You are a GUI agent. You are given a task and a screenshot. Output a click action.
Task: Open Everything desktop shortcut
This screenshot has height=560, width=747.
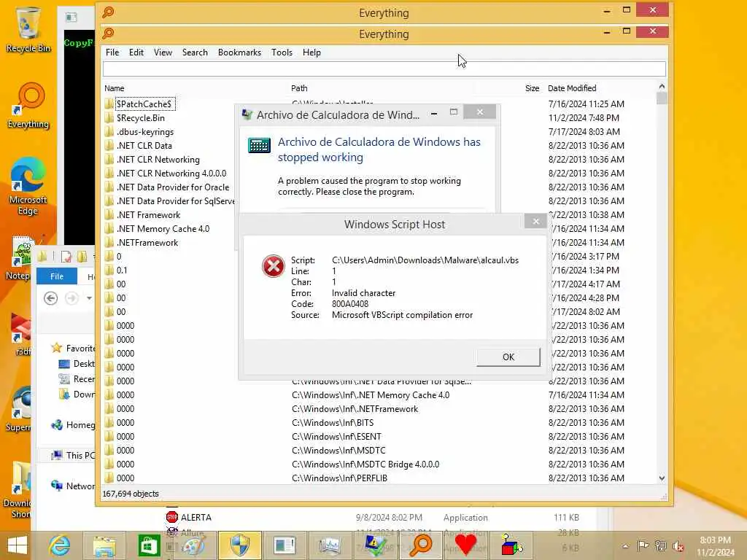pos(28,106)
